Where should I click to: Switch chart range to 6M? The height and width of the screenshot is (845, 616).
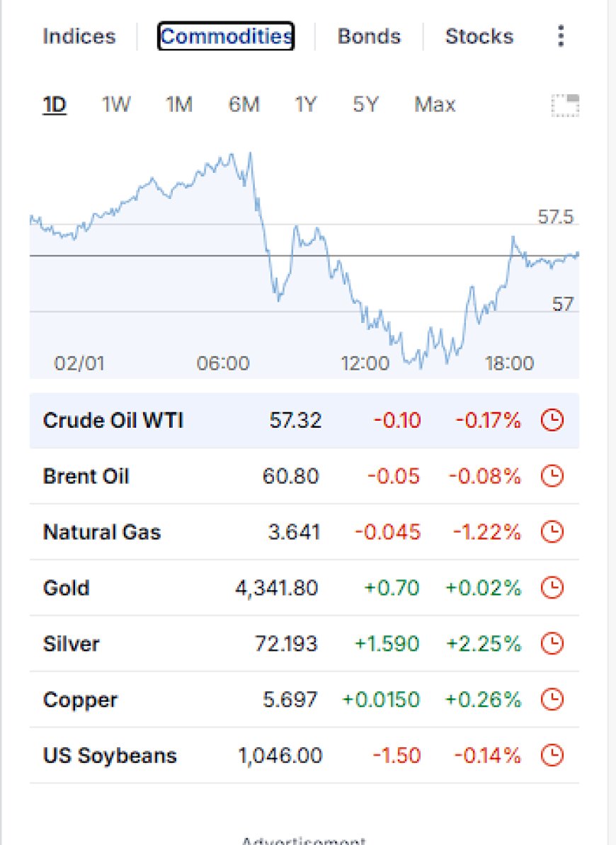[x=244, y=104]
